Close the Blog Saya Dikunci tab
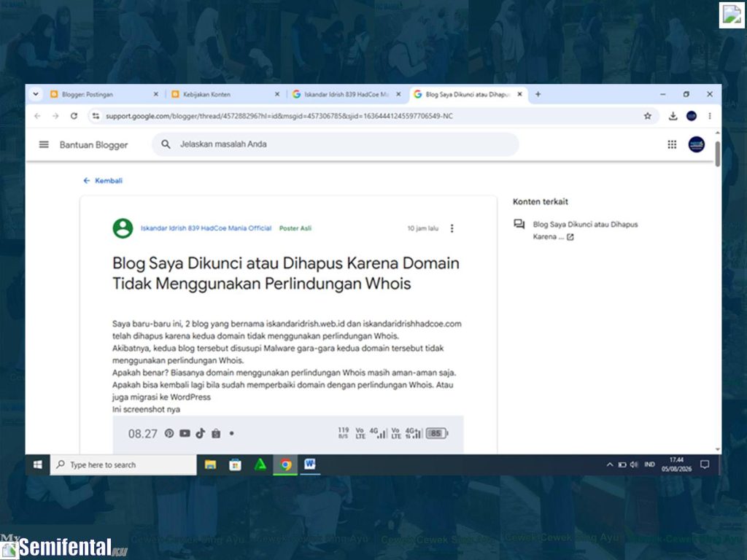 (x=519, y=94)
